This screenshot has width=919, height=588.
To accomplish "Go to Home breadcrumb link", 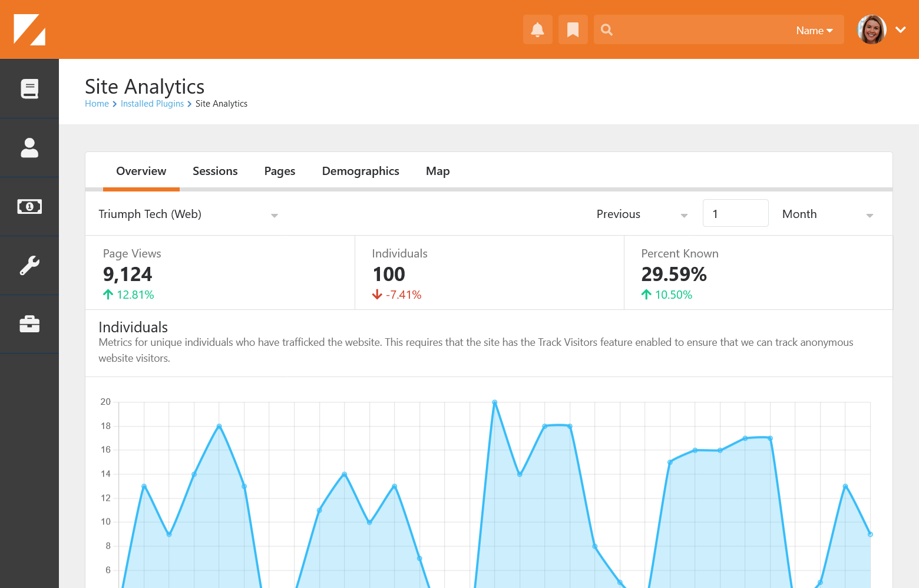I will [x=97, y=104].
